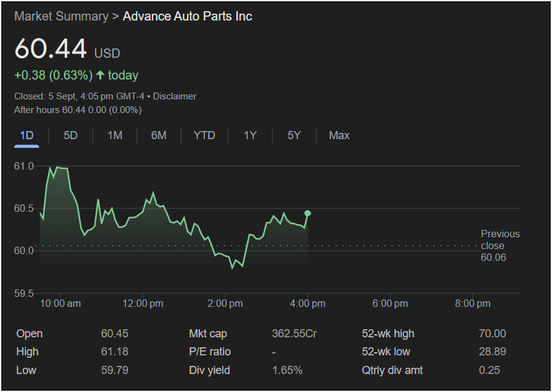
Task: Click the green endpoint dot on the chart
Action: (307, 213)
